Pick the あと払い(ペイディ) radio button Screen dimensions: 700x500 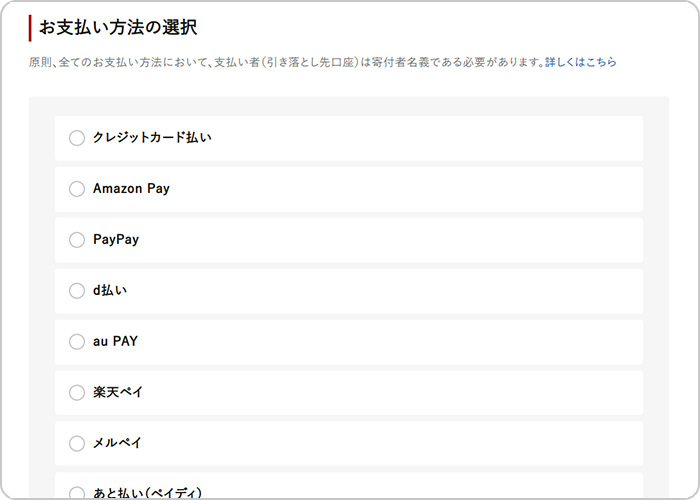coord(77,492)
